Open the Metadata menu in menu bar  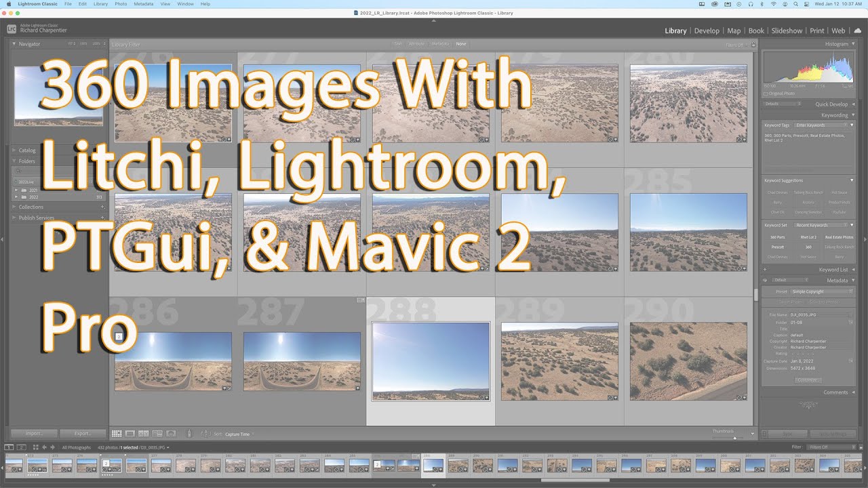tap(143, 4)
